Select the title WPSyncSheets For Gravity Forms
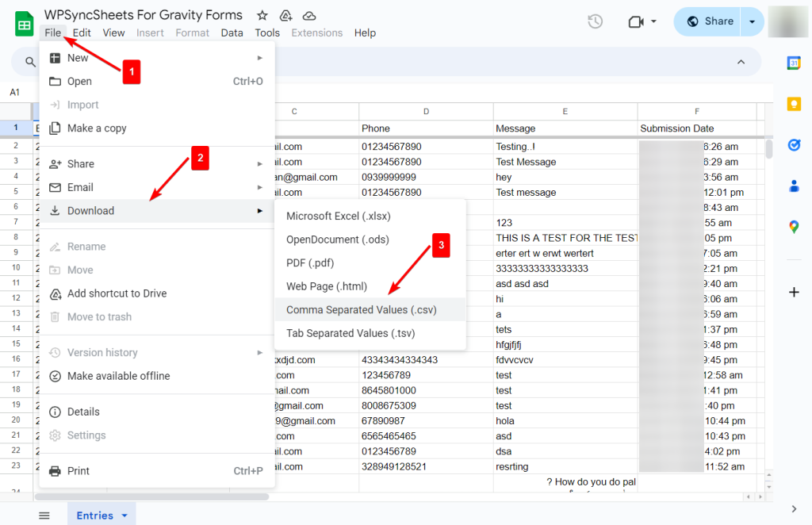The image size is (812, 525). (x=144, y=15)
